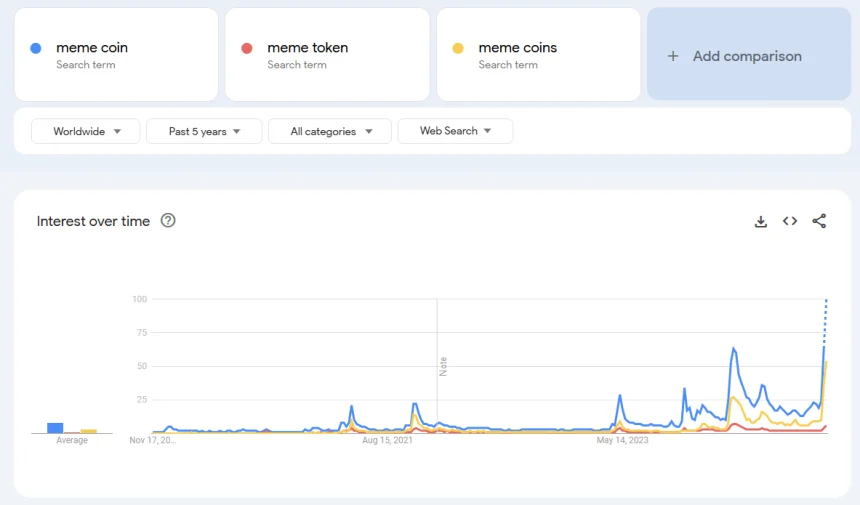Click the Aug 15, 2021 axis label

tap(388, 440)
